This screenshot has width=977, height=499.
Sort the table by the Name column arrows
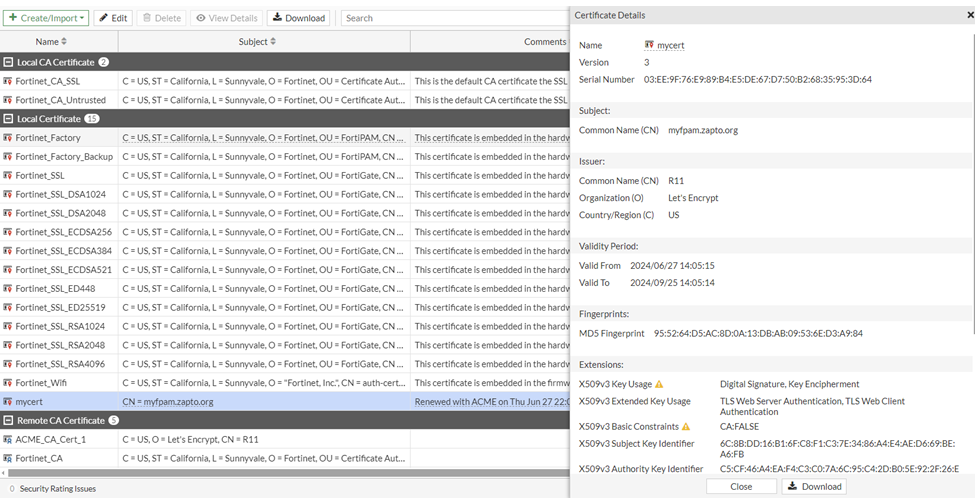64,42
